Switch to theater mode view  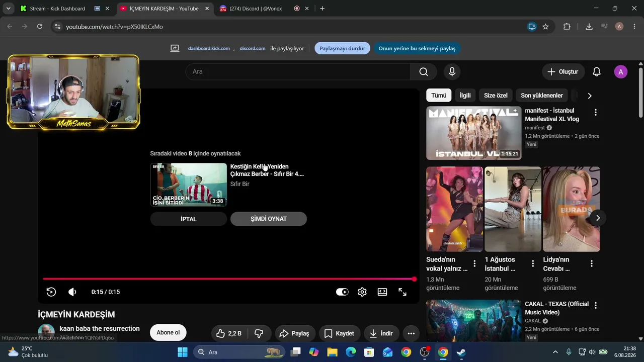pyautogui.click(x=382, y=292)
